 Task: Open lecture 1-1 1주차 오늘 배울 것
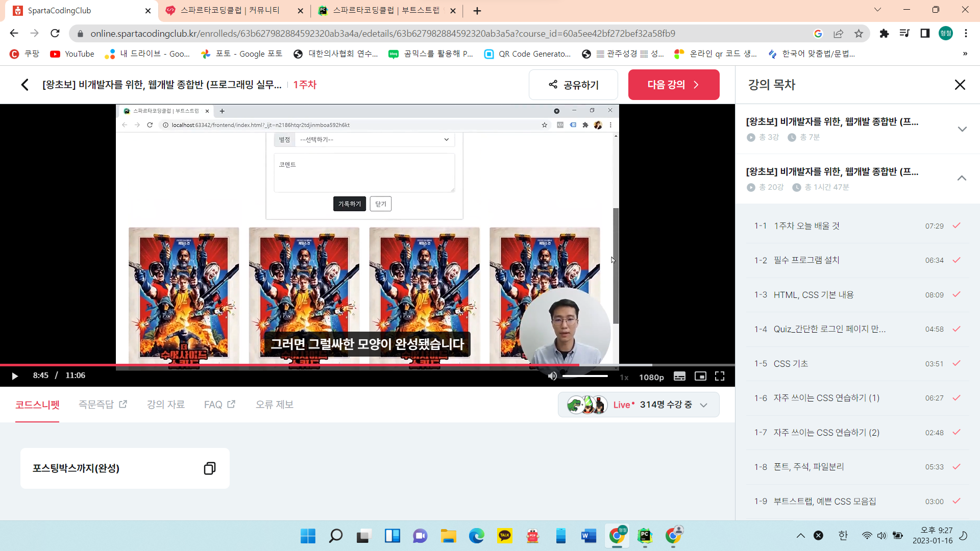[x=857, y=226]
